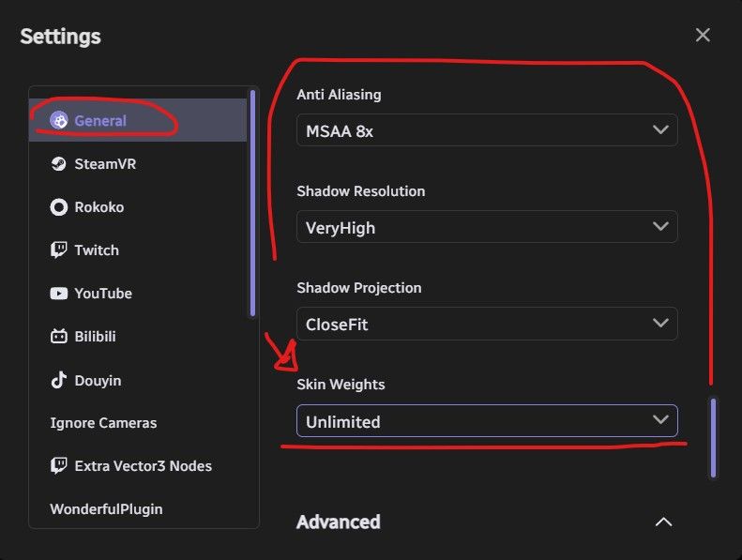
Task: Open the Anti Aliasing dropdown
Action: 487,130
